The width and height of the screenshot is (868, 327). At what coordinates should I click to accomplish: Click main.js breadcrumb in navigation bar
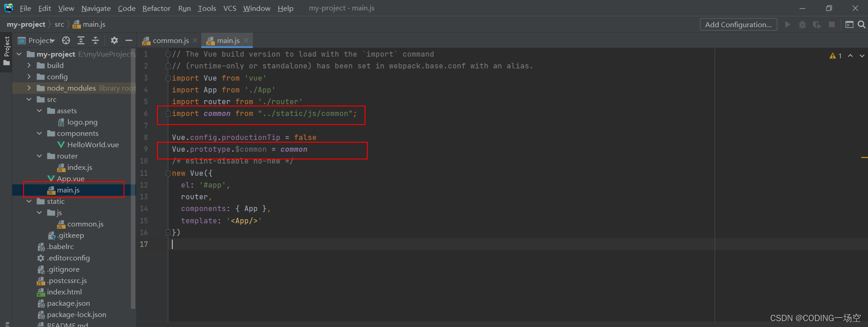click(89, 24)
